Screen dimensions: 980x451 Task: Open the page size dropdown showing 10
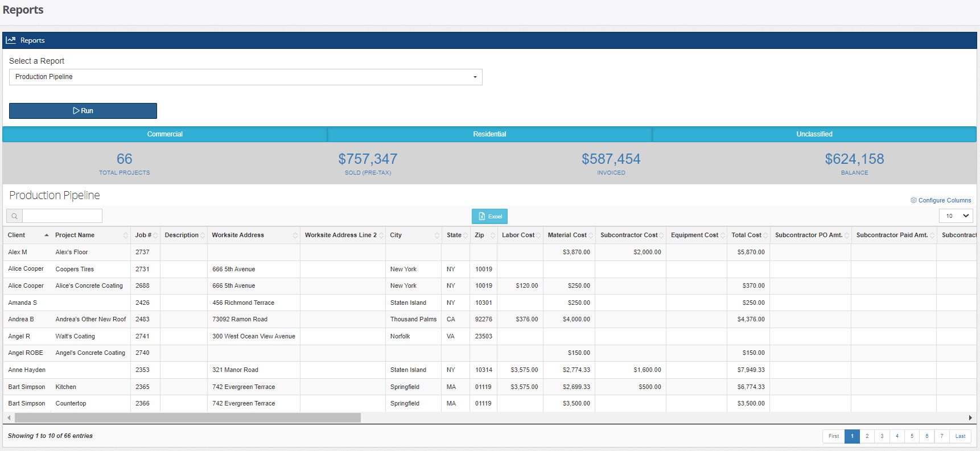[956, 216]
